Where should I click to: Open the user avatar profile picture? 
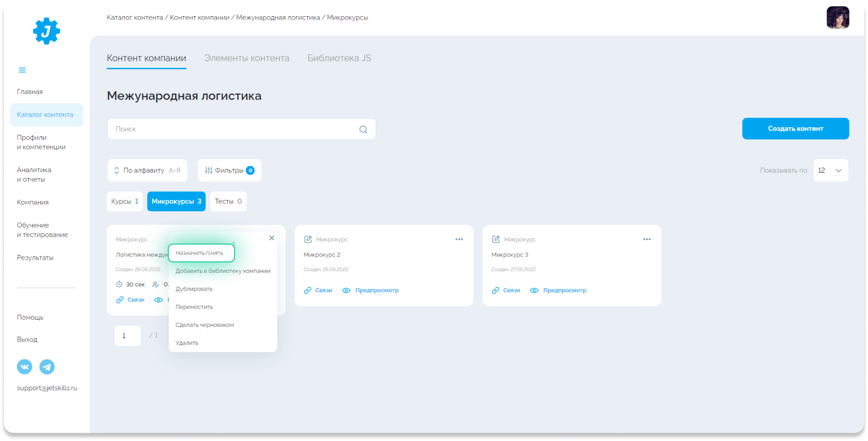(x=838, y=18)
